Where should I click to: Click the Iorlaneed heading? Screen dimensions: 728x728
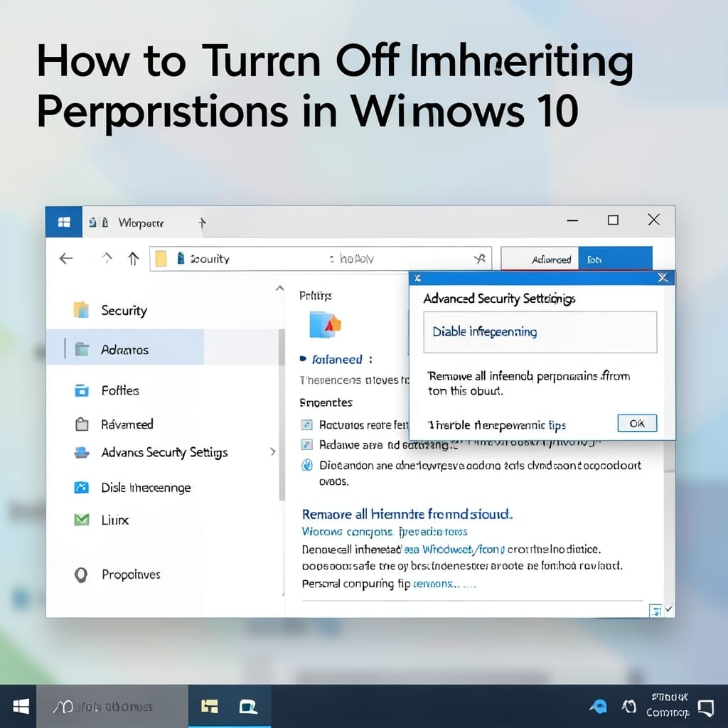[x=337, y=359]
